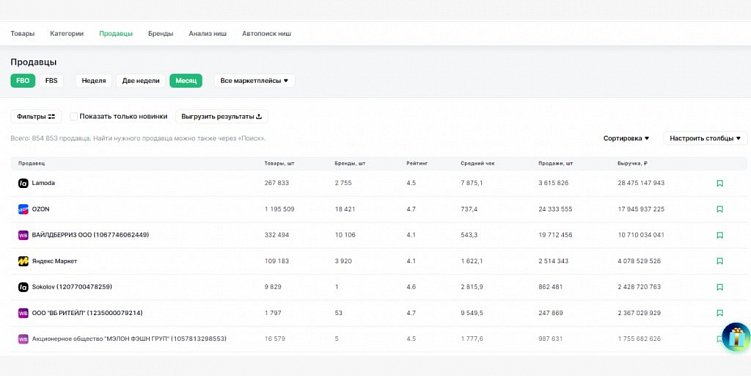Select the Две недели period
This screenshot has width=751, height=376.
[x=141, y=80]
